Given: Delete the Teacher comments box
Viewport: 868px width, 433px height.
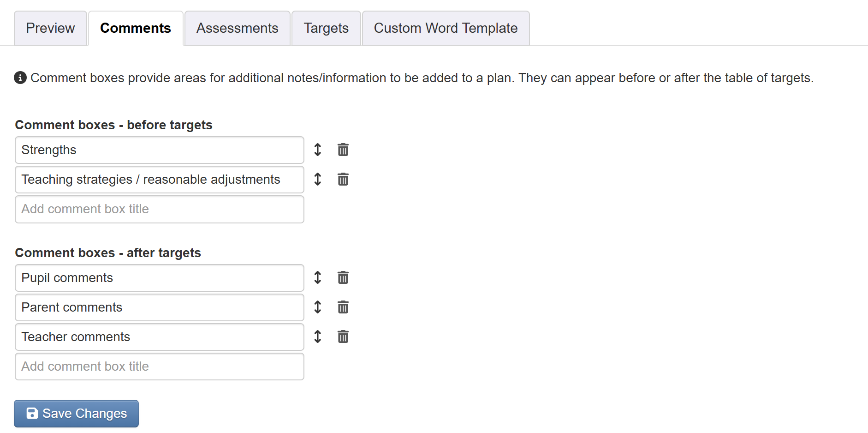Looking at the screenshot, I should 343,337.
